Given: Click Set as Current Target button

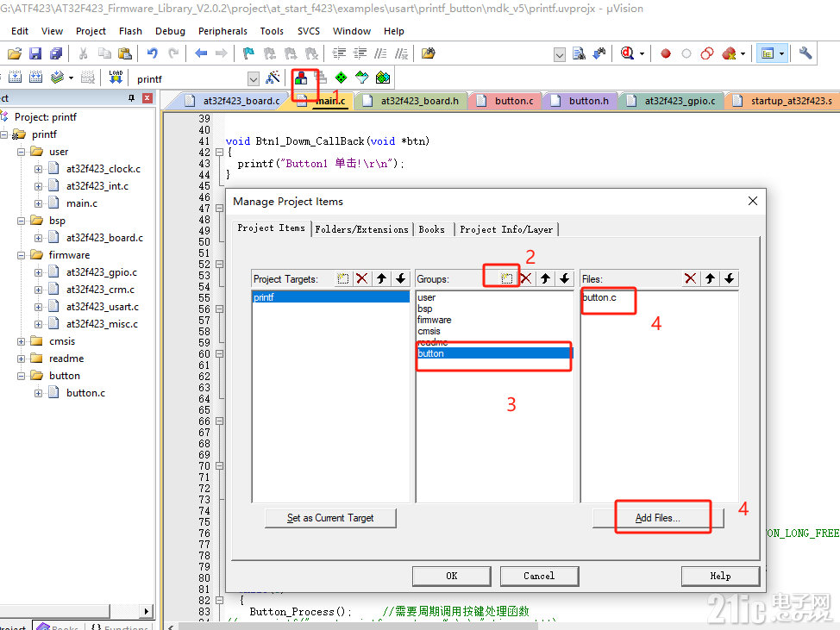Looking at the screenshot, I should click(330, 518).
